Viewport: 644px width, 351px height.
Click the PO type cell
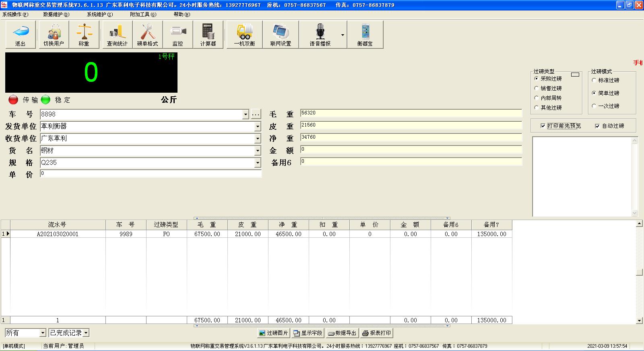point(166,234)
